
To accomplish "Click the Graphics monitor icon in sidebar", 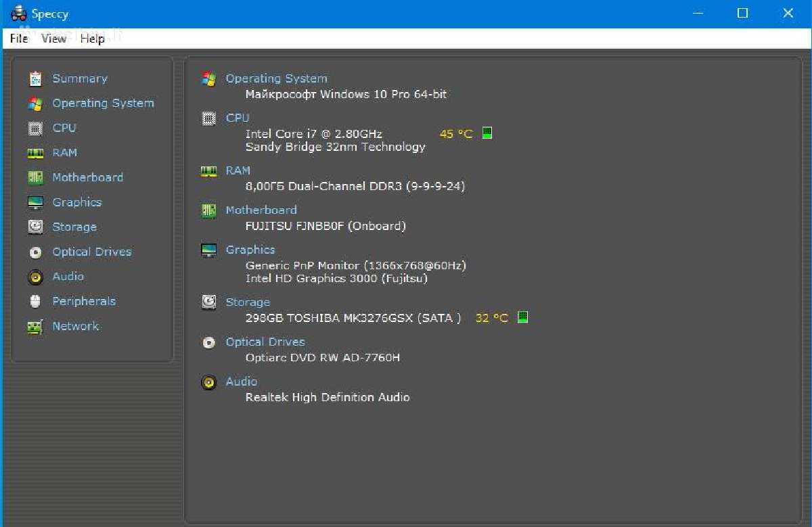I will tap(36, 203).
